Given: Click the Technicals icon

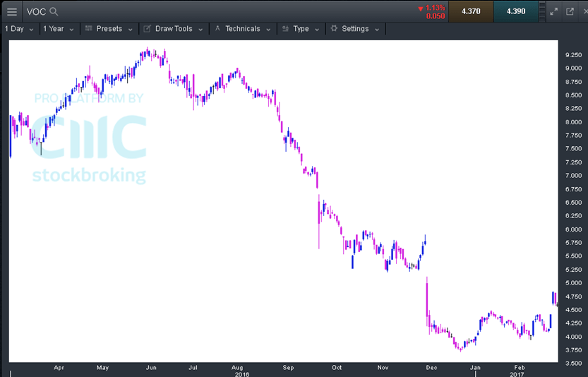Looking at the screenshot, I should pos(217,28).
